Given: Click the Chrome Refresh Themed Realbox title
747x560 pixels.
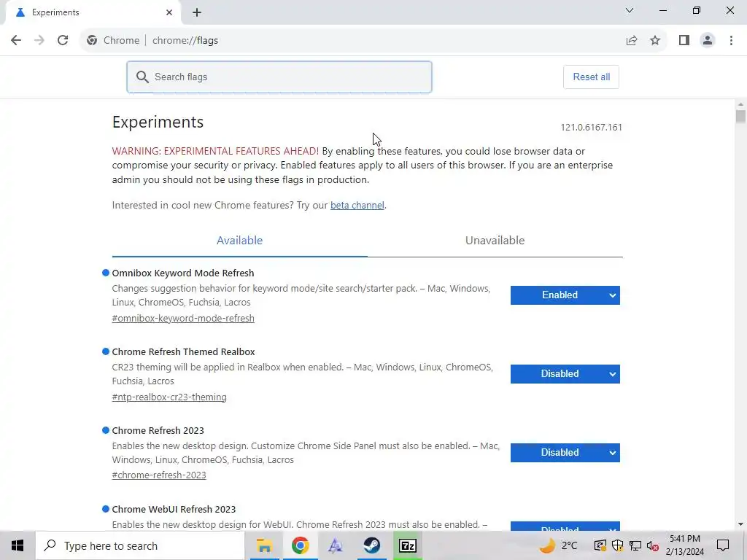Looking at the screenshot, I should (183, 352).
